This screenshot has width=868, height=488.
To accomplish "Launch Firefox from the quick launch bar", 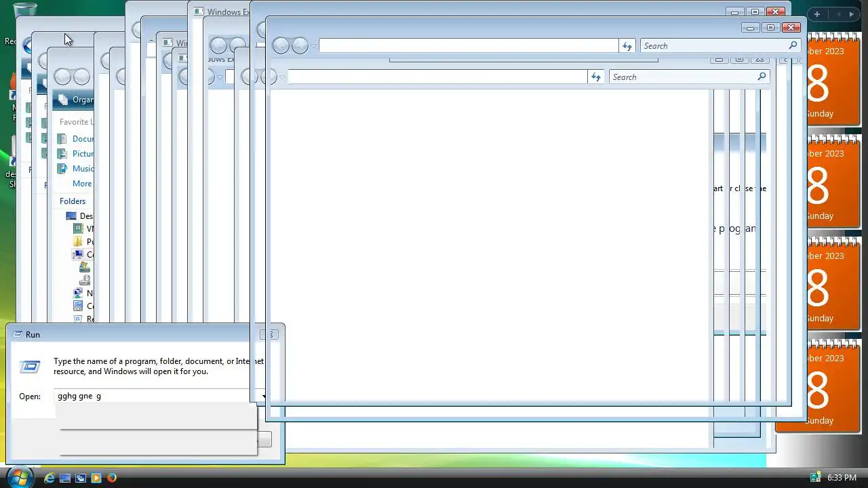I will click(x=112, y=478).
